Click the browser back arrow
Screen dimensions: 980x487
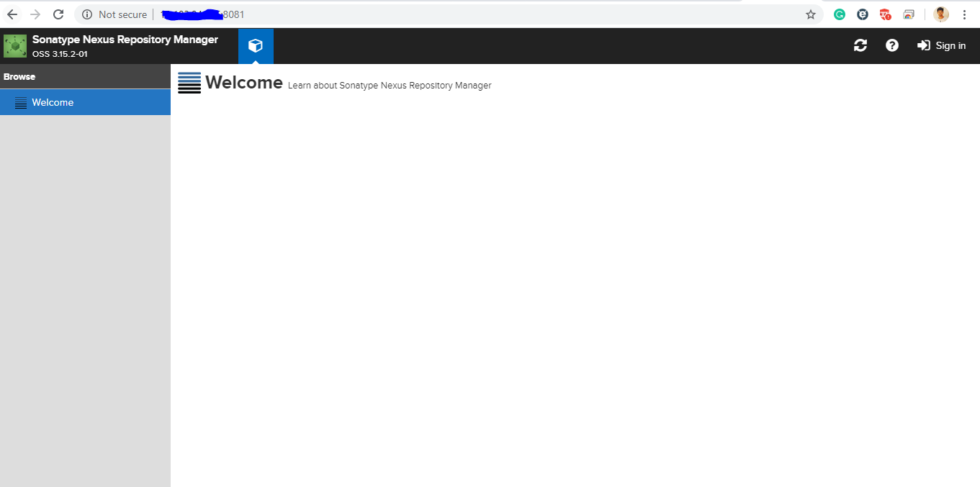(x=12, y=14)
